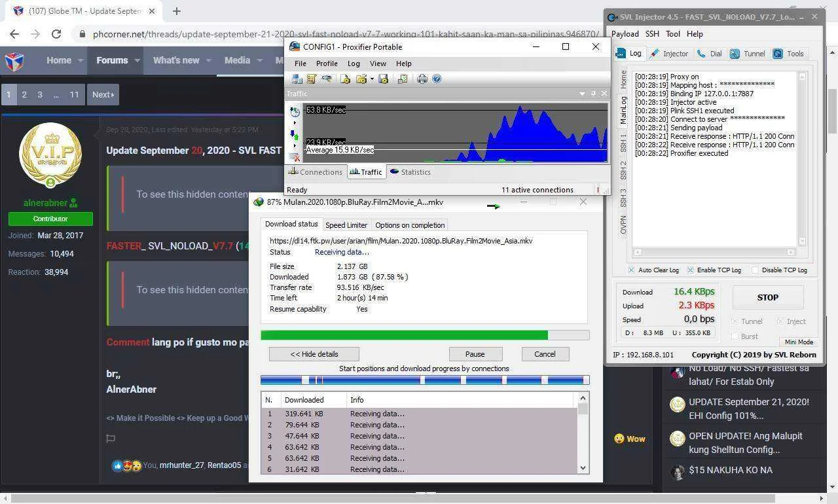Click the printer icon in Proxifier toolbar
838x504 pixels.
point(422,79)
